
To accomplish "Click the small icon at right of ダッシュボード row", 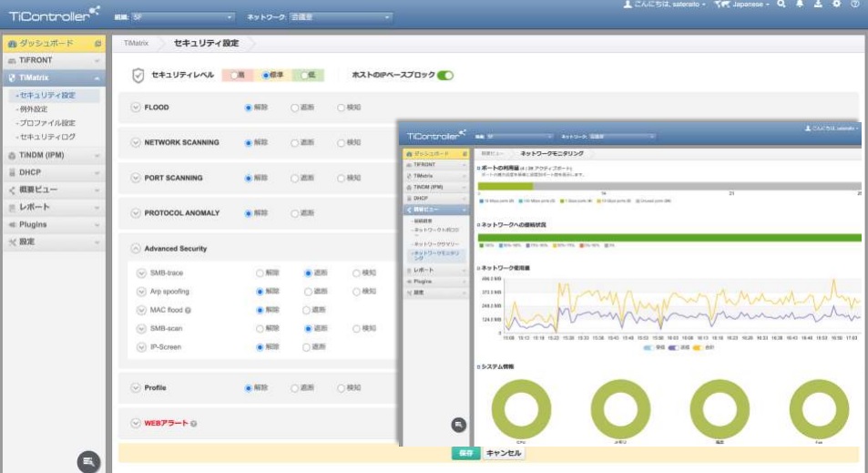I will [x=97, y=43].
